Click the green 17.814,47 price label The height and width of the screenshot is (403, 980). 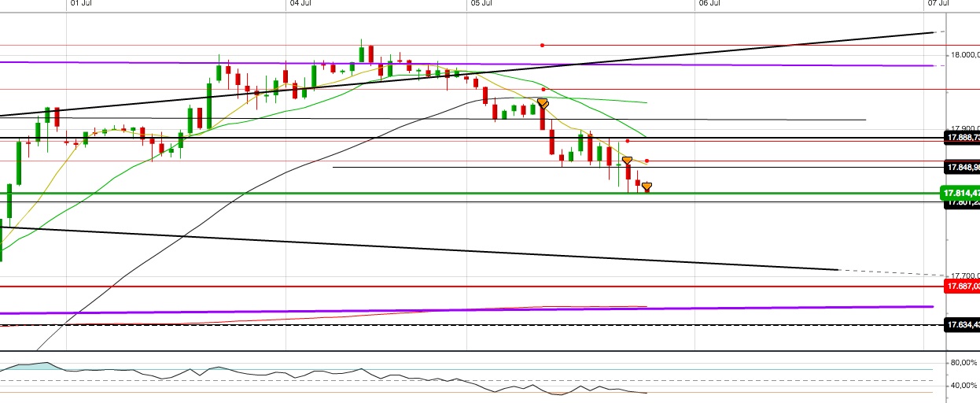(961, 193)
